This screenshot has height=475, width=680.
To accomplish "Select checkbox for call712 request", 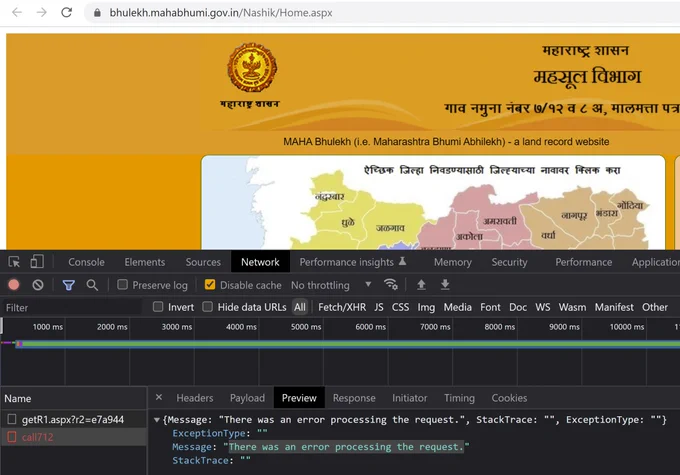I will [12, 437].
